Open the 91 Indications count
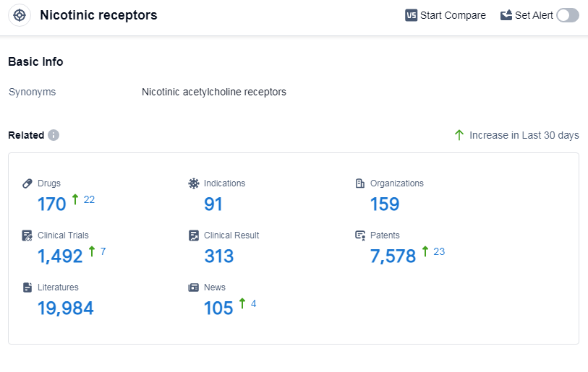 213,204
